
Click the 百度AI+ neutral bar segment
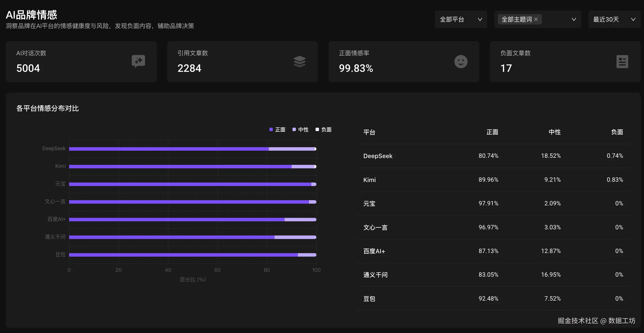pyautogui.click(x=300, y=220)
